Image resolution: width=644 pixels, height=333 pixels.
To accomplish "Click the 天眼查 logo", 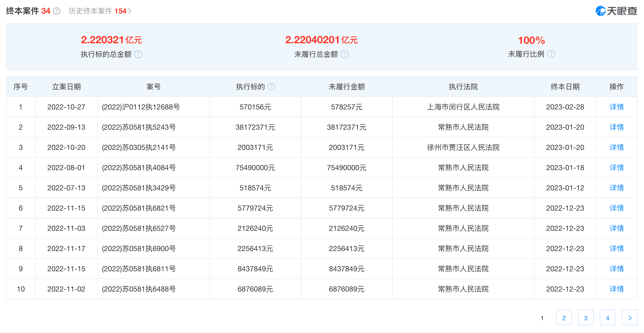I will click(x=616, y=11).
